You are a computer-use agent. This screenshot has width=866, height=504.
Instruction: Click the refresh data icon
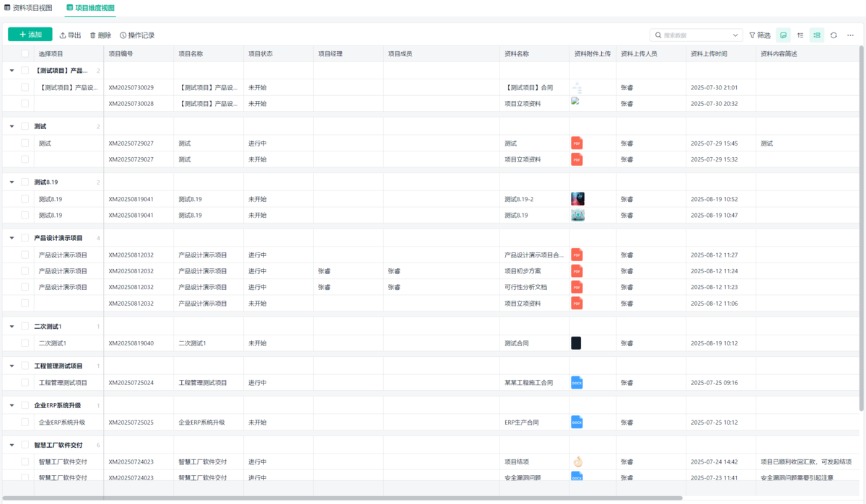(x=834, y=35)
